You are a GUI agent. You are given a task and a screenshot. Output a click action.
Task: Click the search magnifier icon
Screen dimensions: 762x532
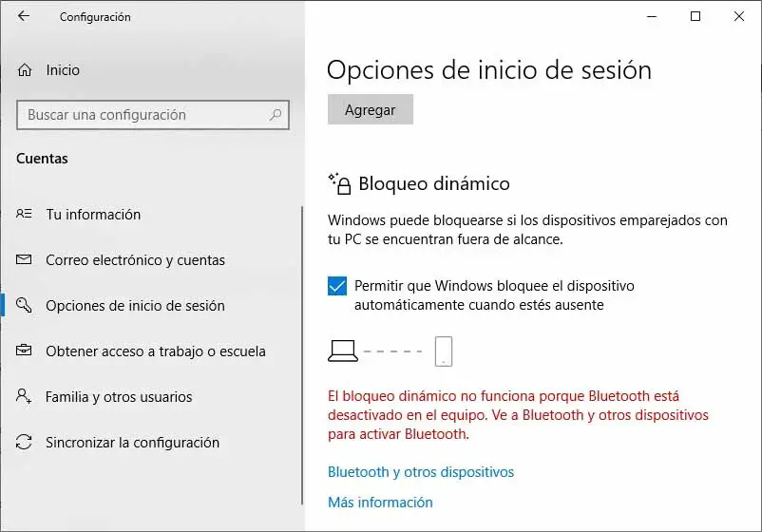pos(276,115)
